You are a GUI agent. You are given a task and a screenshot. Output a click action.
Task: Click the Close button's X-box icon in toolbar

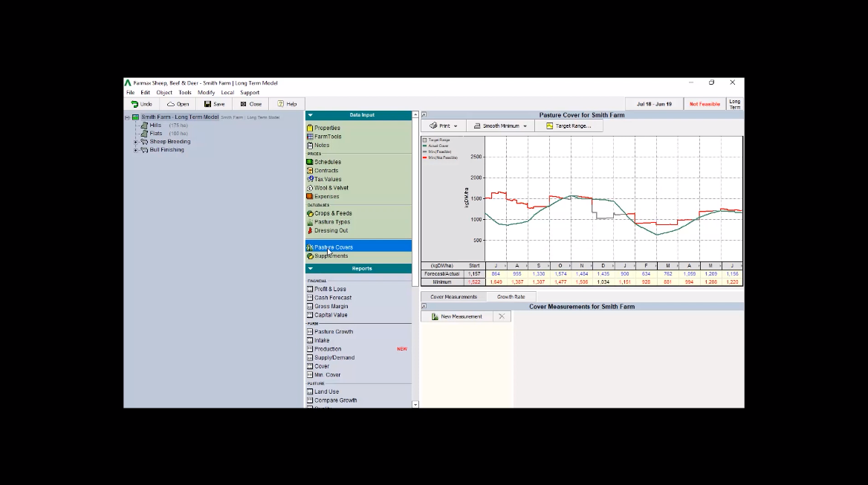243,104
